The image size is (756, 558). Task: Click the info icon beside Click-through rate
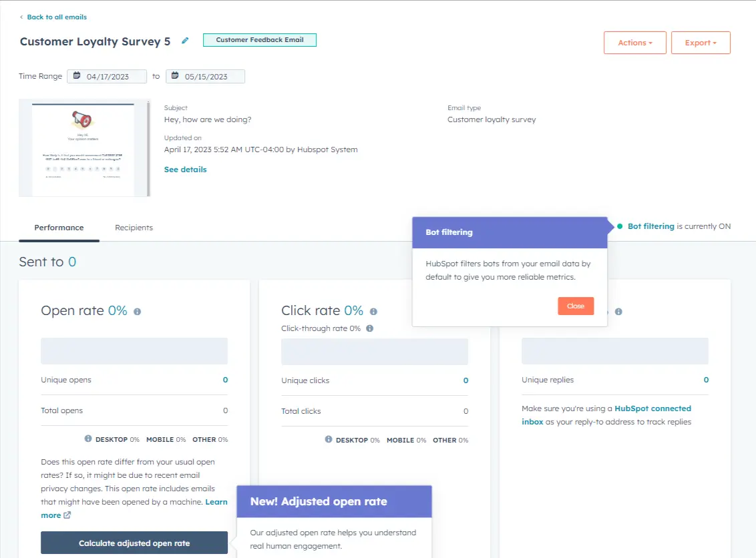tap(369, 328)
